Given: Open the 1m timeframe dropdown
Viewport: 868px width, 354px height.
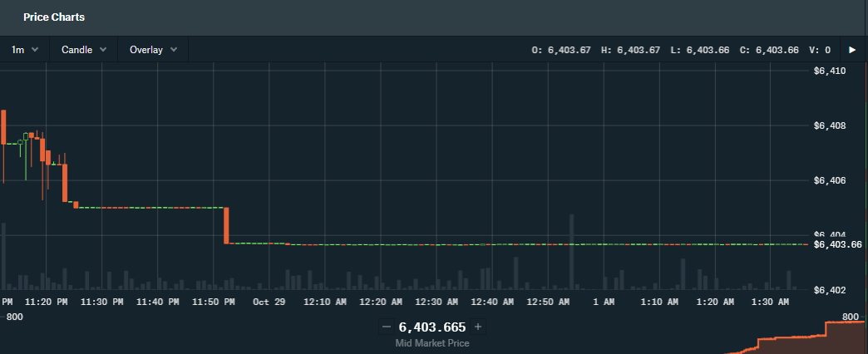Looking at the screenshot, I should coord(25,50).
